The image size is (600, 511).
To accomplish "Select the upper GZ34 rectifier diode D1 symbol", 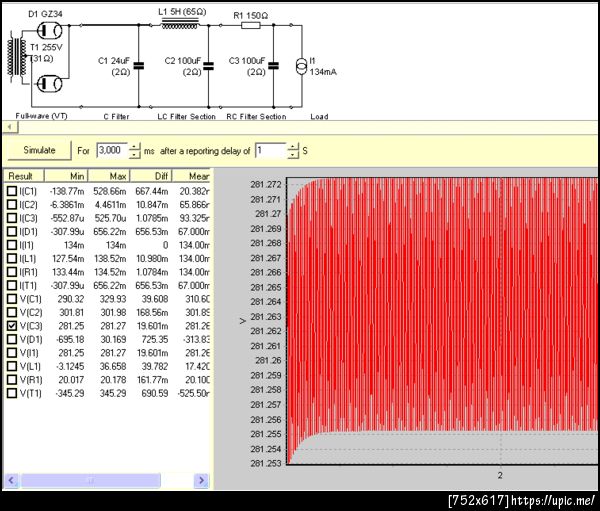I will point(50,30).
